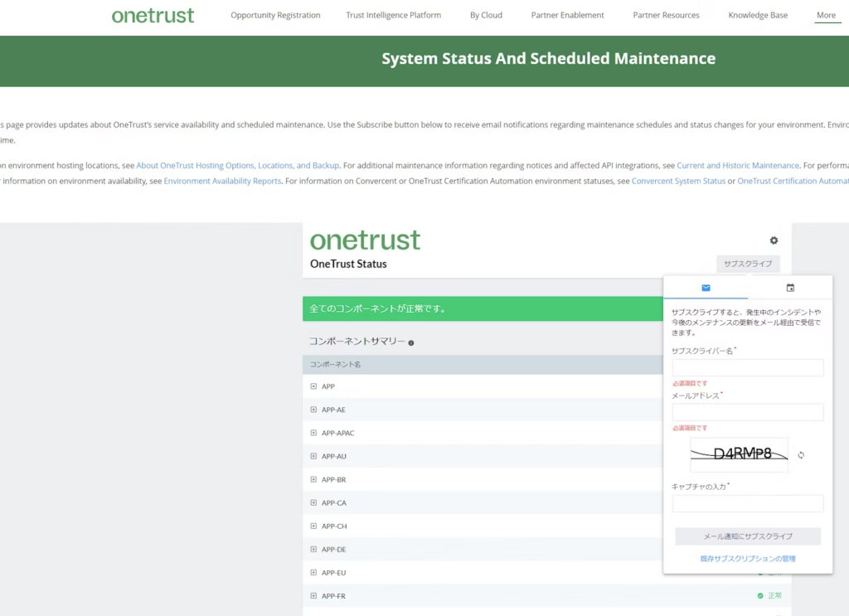Click the settings gear icon
Image resolution: width=849 pixels, height=616 pixels.
point(774,240)
